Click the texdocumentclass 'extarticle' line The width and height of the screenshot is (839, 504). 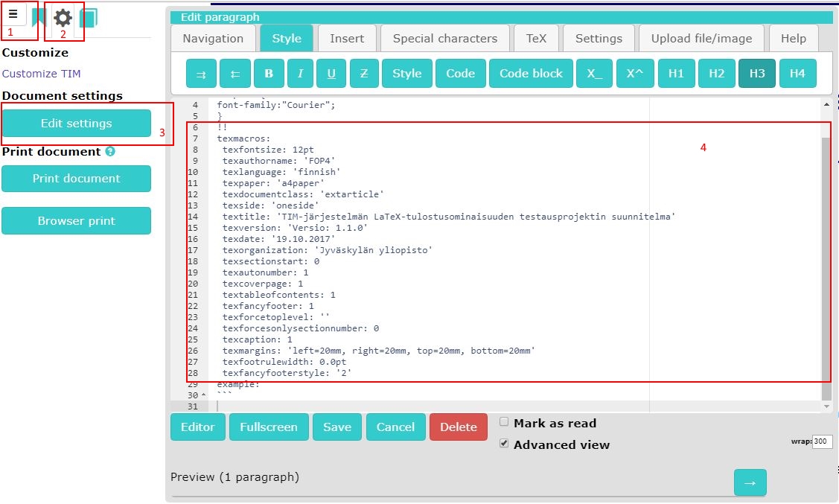tap(303, 195)
